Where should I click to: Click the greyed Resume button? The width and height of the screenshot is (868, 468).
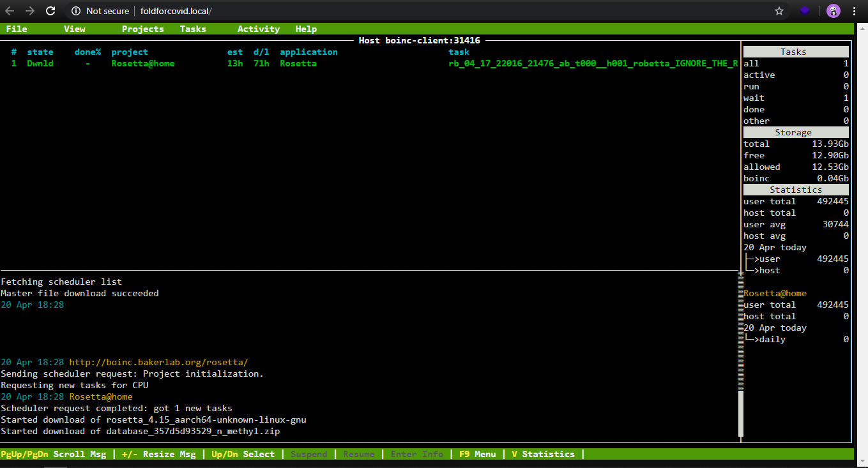359,454
